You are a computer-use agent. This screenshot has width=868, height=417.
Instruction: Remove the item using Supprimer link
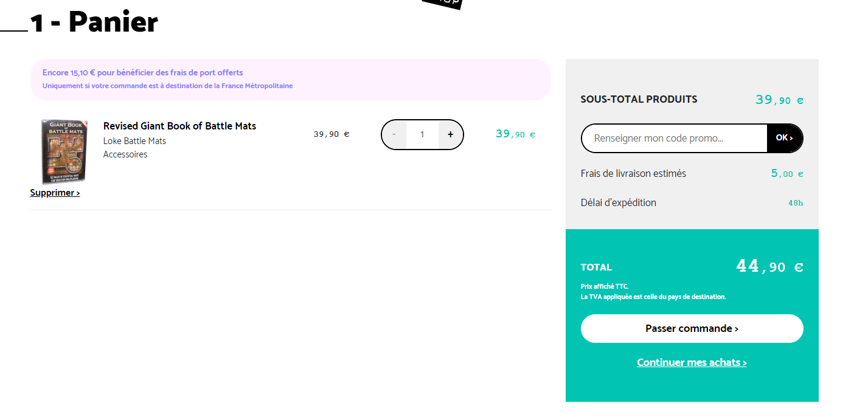[55, 193]
